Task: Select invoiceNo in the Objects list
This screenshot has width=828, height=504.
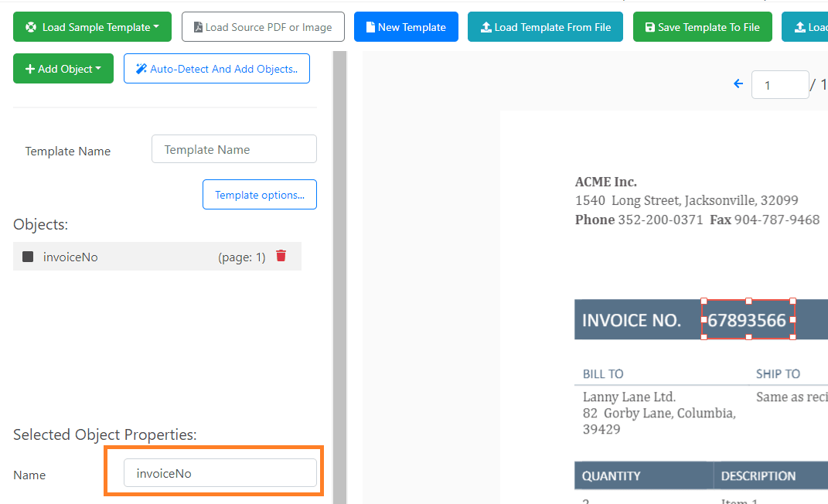Action: pos(70,256)
